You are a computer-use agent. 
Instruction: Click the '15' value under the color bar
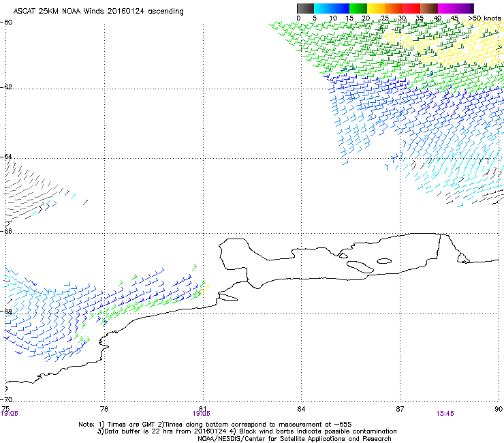pos(349,18)
